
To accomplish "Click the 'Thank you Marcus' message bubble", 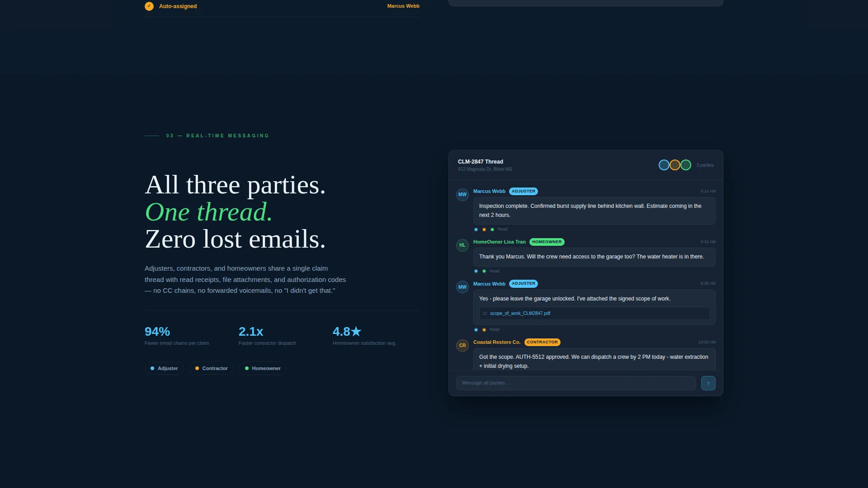I will tap(594, 257).
